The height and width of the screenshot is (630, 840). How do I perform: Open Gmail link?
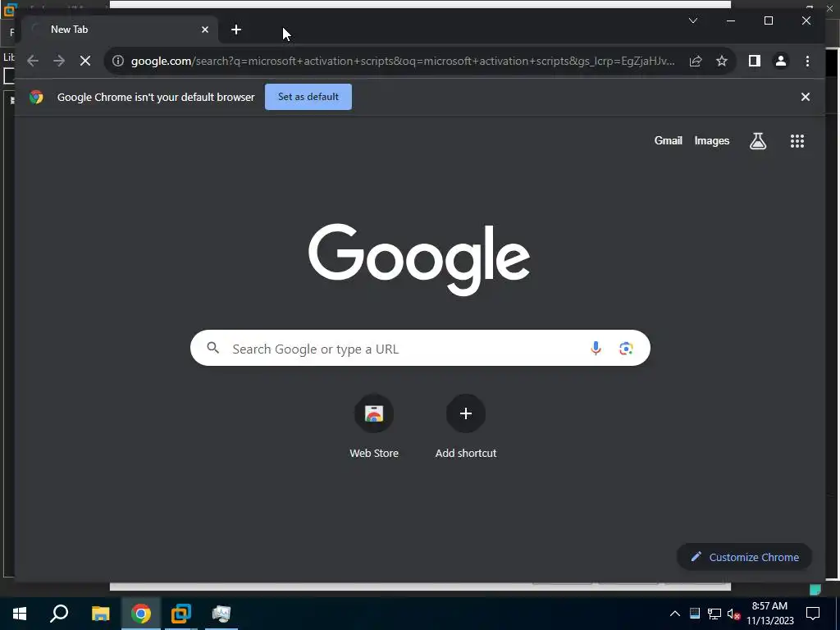(x=668, y=141)
